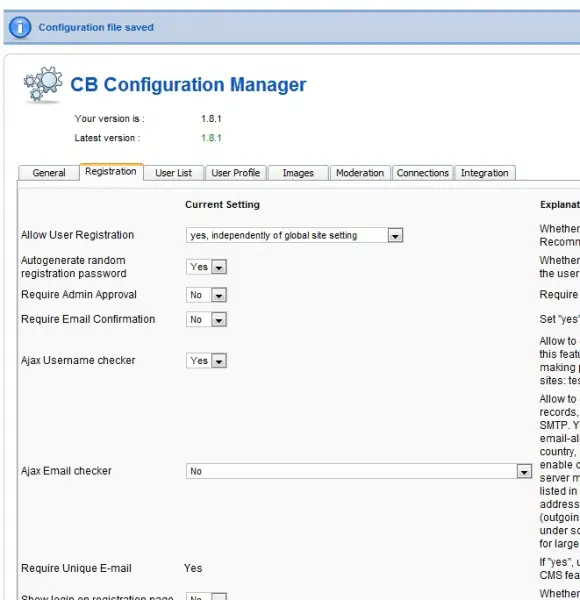This screenshot has width=580, height=600.
Task: Switch to the User List tab
Action: coord(174,173)
